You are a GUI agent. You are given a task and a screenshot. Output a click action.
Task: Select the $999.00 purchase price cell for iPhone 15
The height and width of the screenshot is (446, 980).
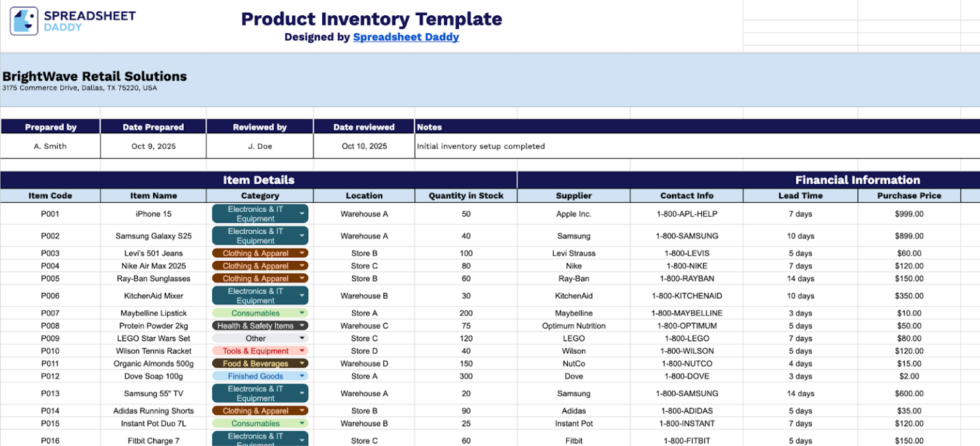point(908,214)
